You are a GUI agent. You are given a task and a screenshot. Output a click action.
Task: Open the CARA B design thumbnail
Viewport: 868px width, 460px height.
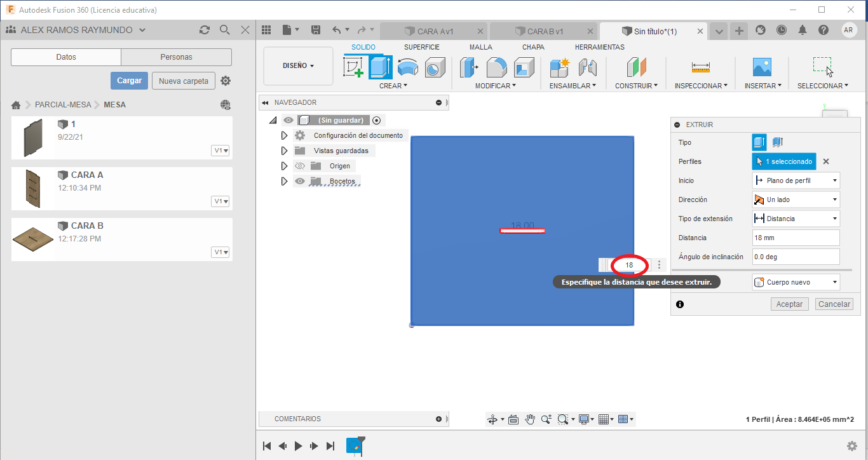pyautogui.click(x=33, y=239)
